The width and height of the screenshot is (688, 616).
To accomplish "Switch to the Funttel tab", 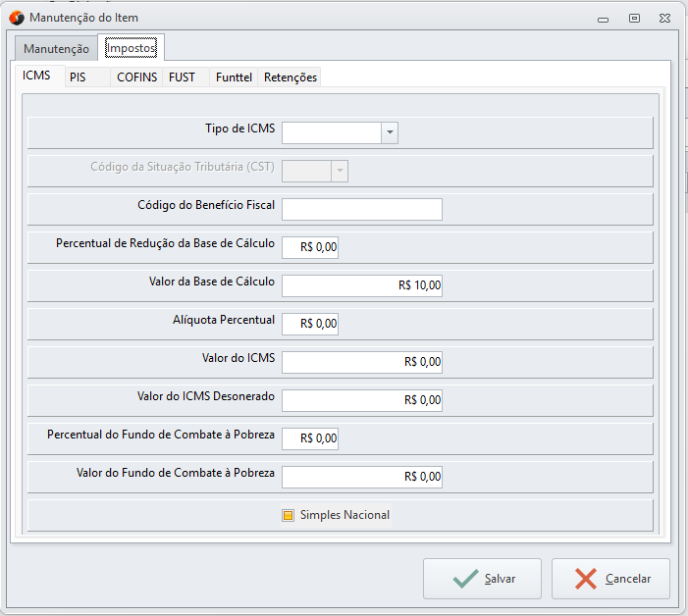I will (x=234, y=77).
